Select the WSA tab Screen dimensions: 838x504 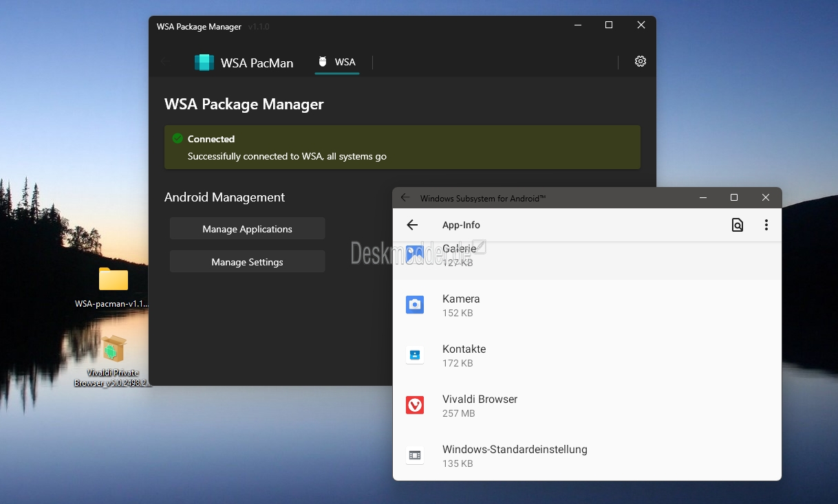coord(337,62)
